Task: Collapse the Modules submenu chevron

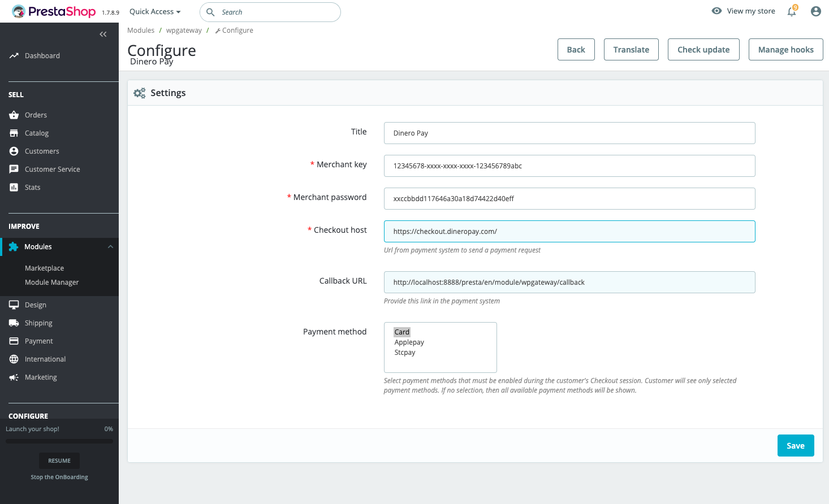Action: 110,247
